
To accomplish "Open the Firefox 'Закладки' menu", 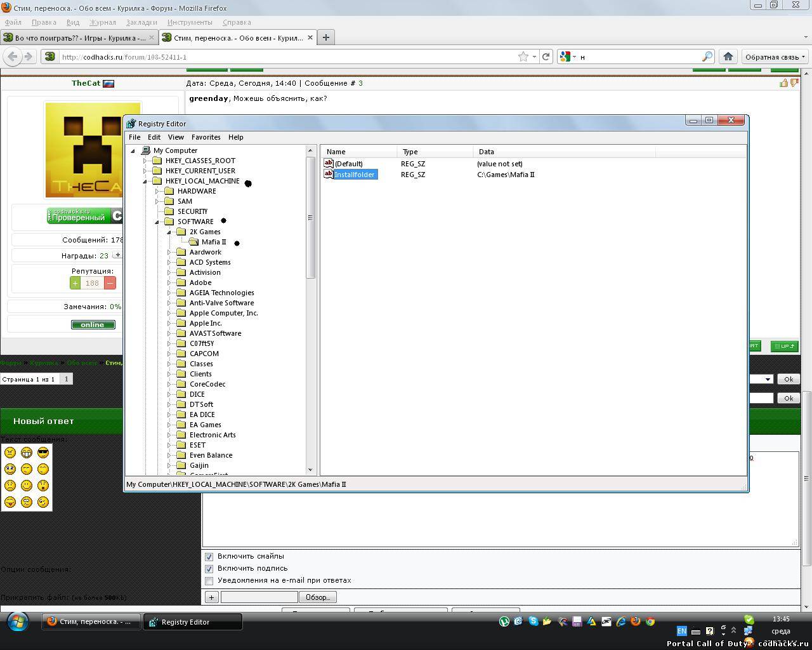I will [x=141, y=22].
